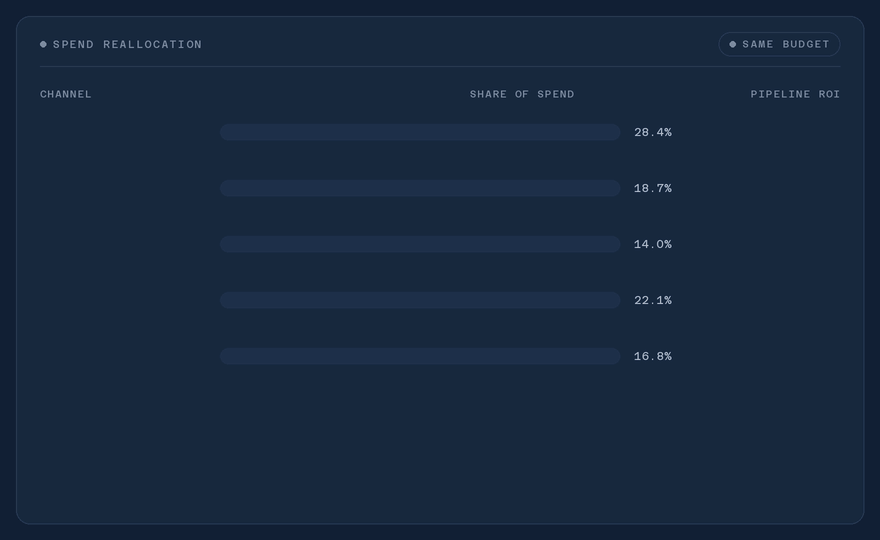Click the word Budget in the pill
This screenshot has height=540, width=880.
[x=806, y=44]
